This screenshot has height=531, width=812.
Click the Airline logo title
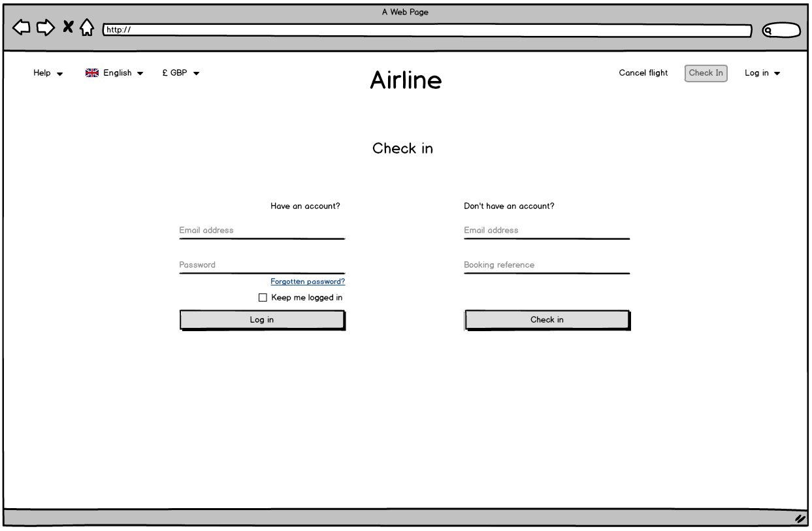[406, 80]
